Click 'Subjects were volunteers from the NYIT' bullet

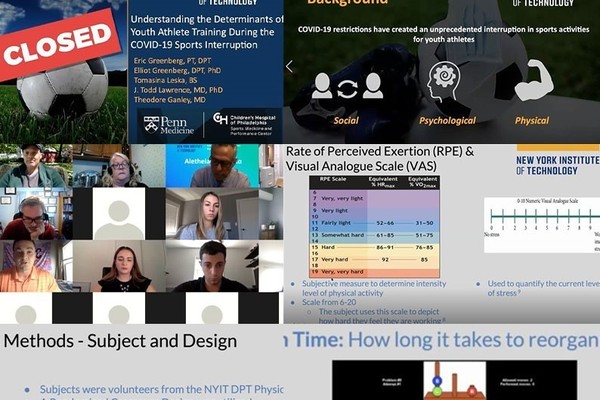point(161,389)
